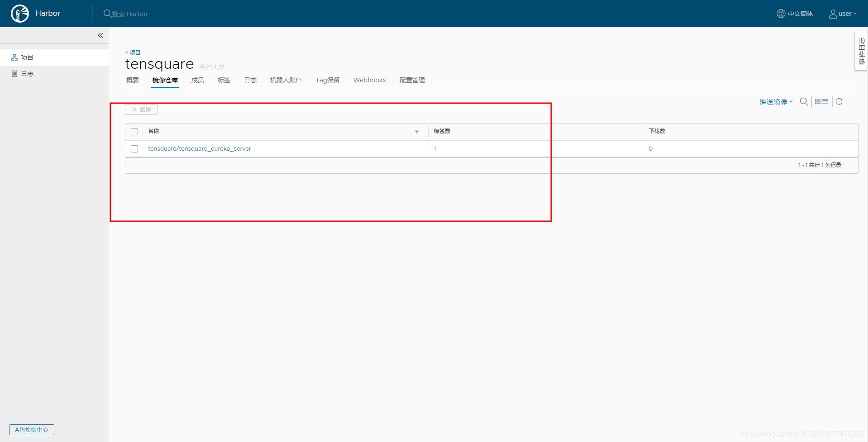Switch to the Webhooks tab
Image resolution: width=868 pixels, height=442 pixels.
pos(369,80)
